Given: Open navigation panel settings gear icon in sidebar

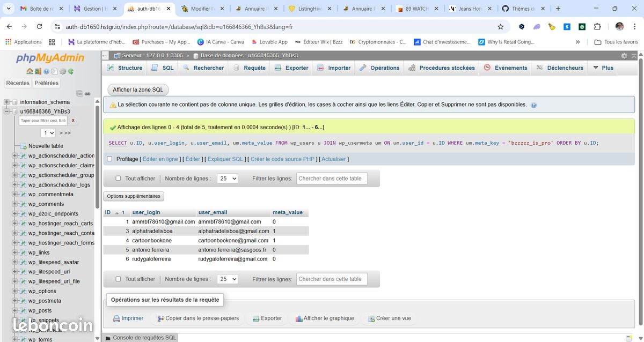Looking at the screenshot, I should (x=63, y=71).
